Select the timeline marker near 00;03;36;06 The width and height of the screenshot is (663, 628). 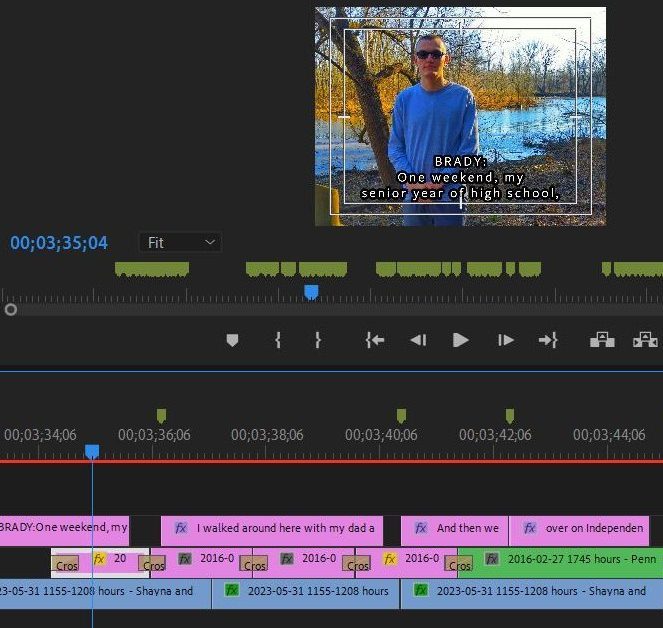pyautogui.click(x=161, y=415)
